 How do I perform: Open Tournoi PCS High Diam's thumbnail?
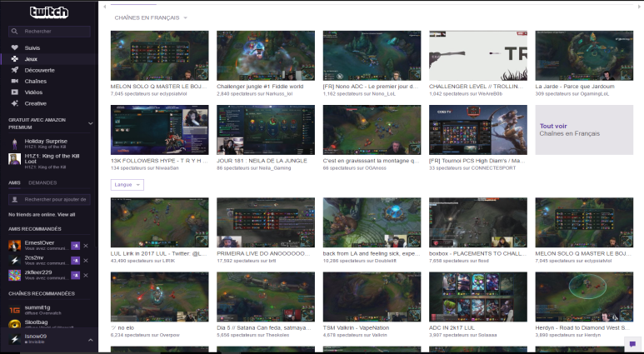478,130
